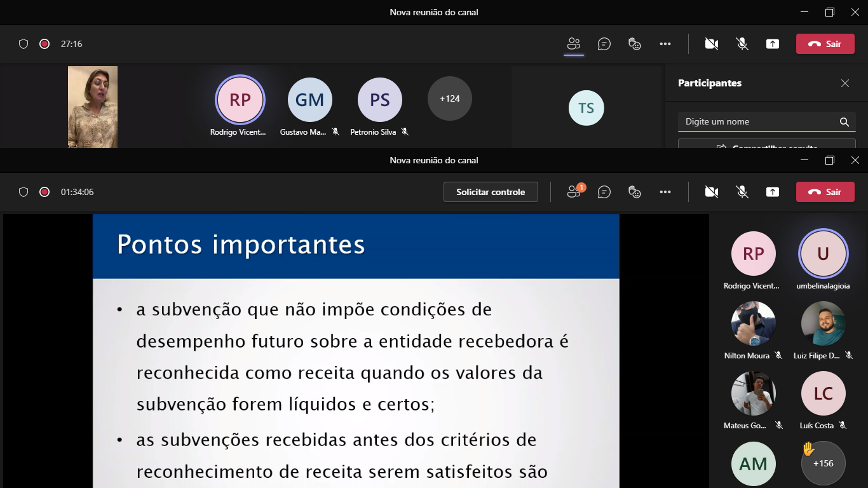
Task: Open chat in the upper meeting window
Action: tap(604, 44)
